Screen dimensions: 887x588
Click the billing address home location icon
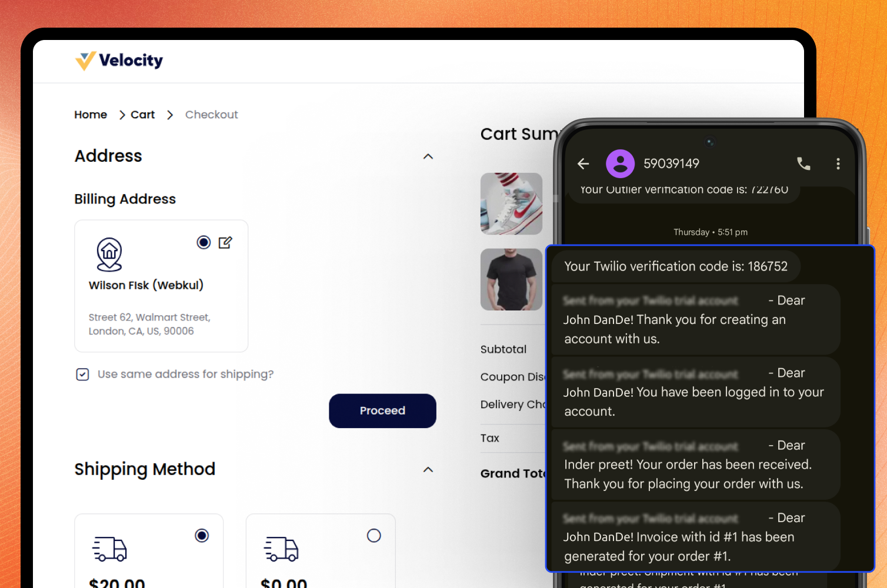pos(109,254)
